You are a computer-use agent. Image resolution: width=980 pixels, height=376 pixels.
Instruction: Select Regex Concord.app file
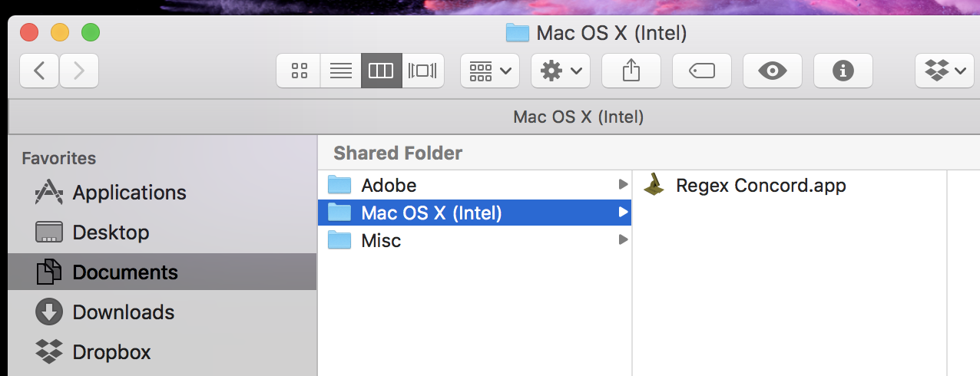760,185
